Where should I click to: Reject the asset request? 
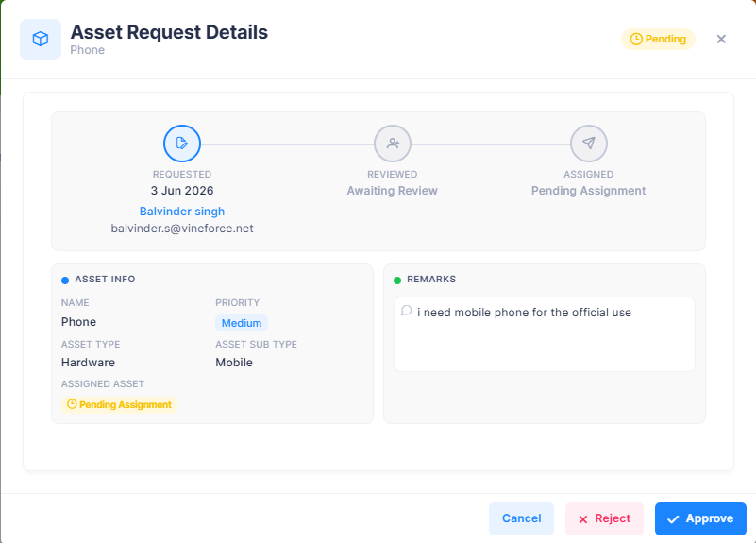pos(604,518)
